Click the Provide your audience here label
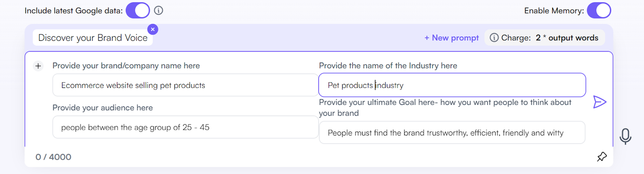 pyautogui.click(x=102, y=108)
